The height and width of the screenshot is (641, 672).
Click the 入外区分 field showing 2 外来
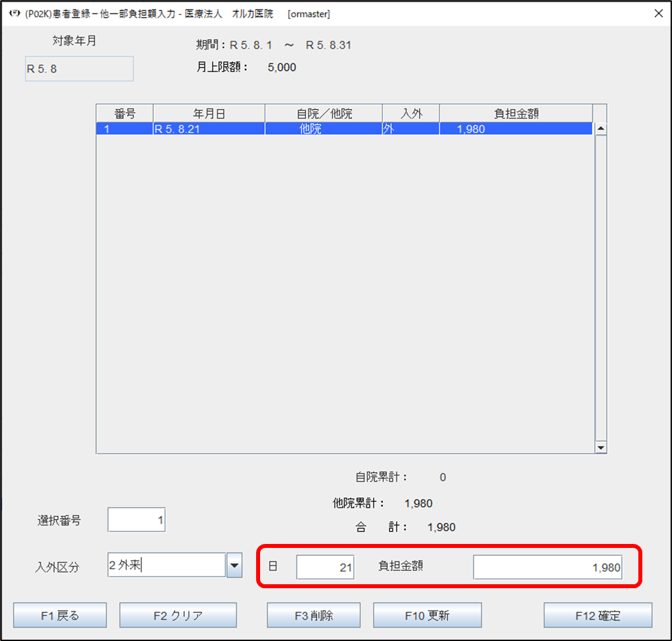click(167, 565)
